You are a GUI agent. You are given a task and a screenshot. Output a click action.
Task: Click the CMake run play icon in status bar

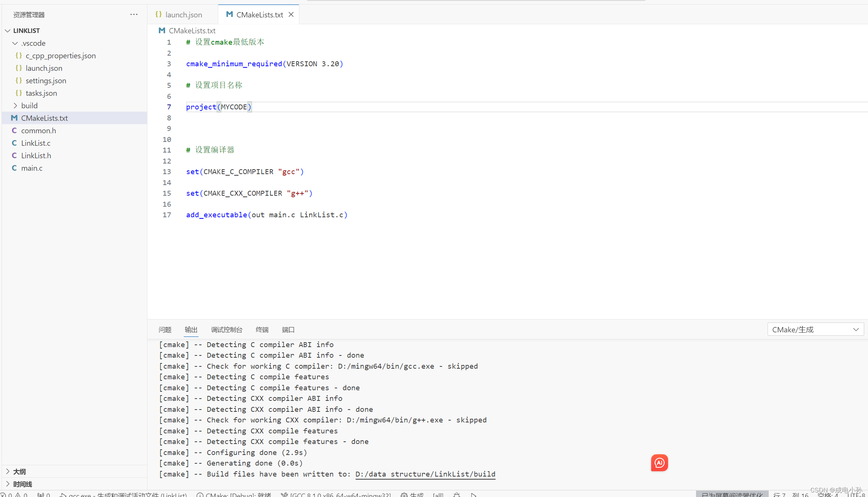(x=474, y=494)
